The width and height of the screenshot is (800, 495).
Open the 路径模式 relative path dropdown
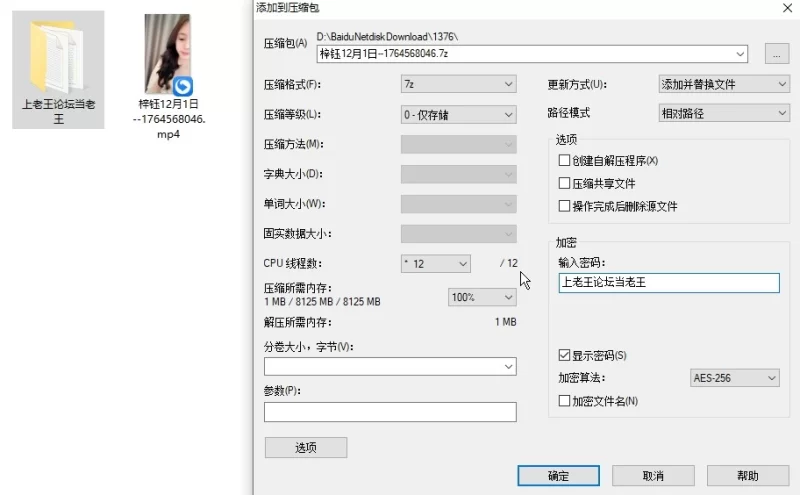point(723,114)
